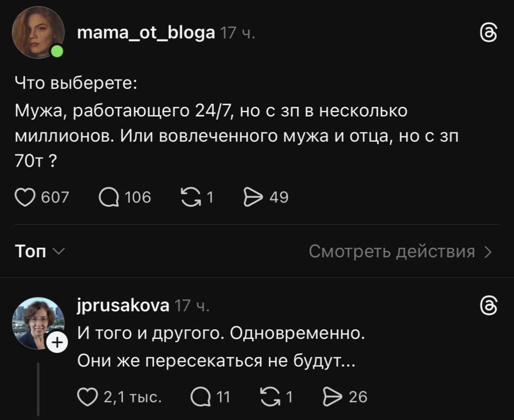
Task: Like jprusakova's reply with heart icon
Action: point(88,397)
